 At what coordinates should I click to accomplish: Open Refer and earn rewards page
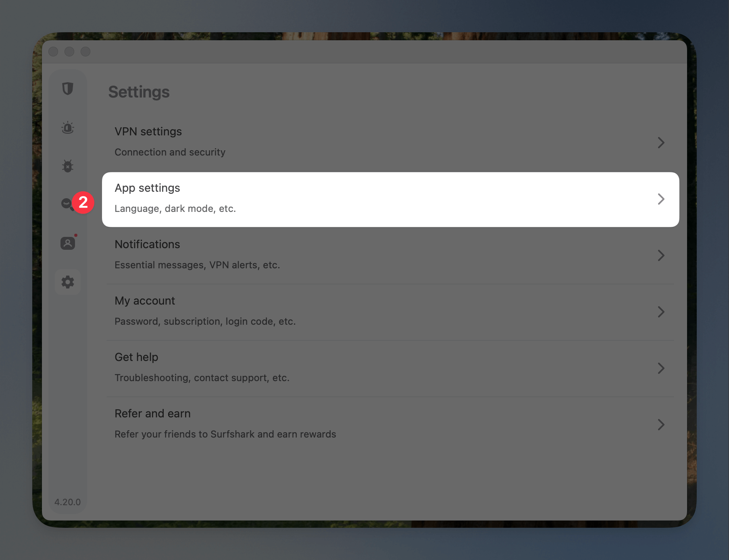click(390, 425)
